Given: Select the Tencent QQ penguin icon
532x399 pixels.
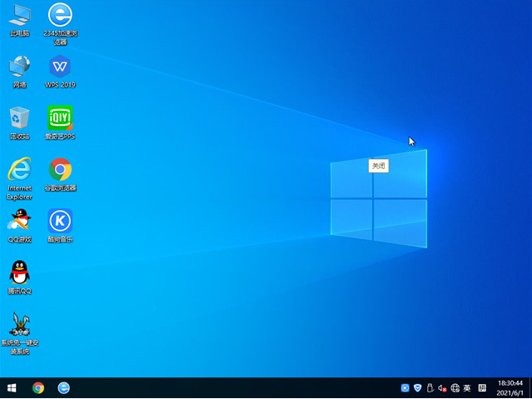Looking at the screenshot, I should [x=19, y=272].
